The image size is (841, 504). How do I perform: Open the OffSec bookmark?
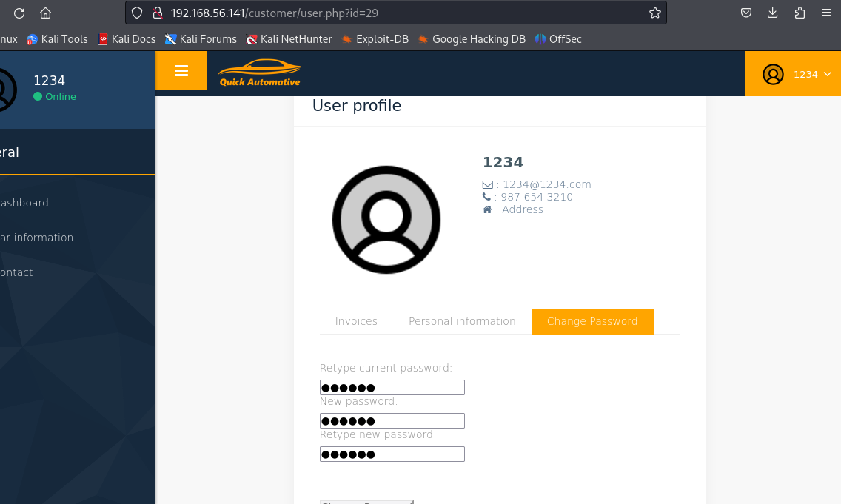pyautogui.click(x=558, y=39)
